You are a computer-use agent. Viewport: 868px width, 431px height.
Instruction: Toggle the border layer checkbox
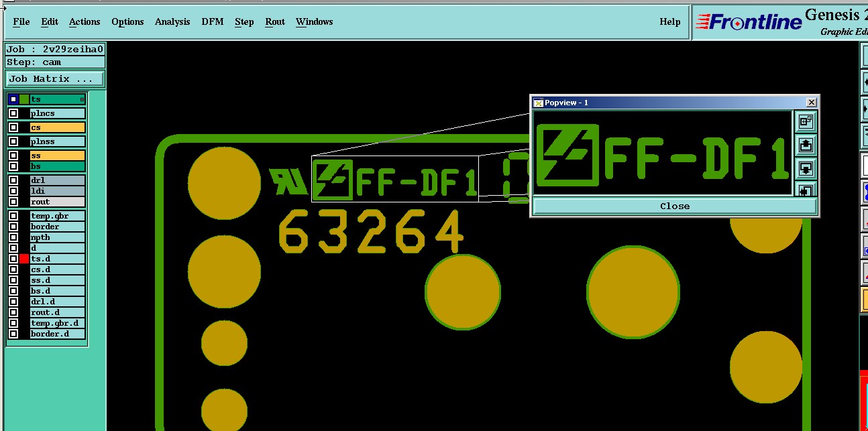click(13, 227)
